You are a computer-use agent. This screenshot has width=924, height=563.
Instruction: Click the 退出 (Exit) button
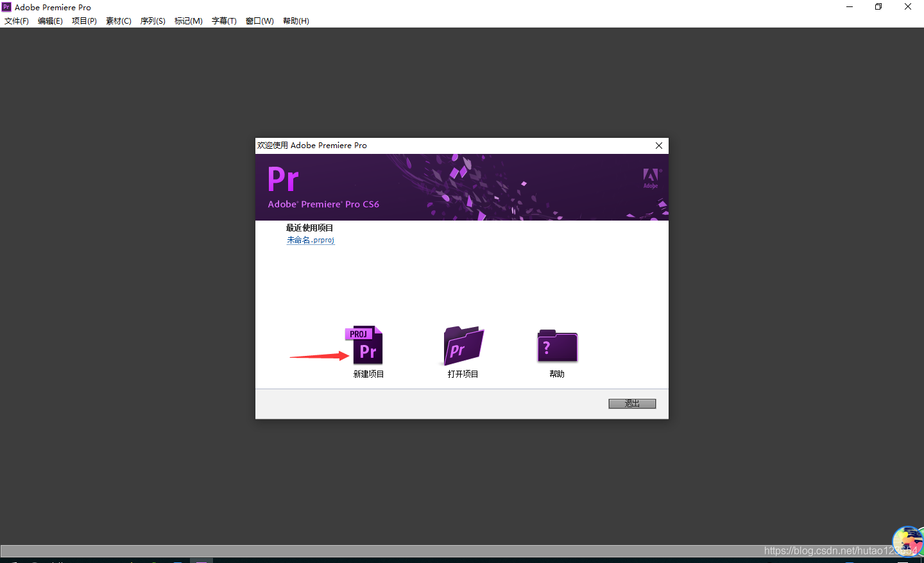point(632,403)
